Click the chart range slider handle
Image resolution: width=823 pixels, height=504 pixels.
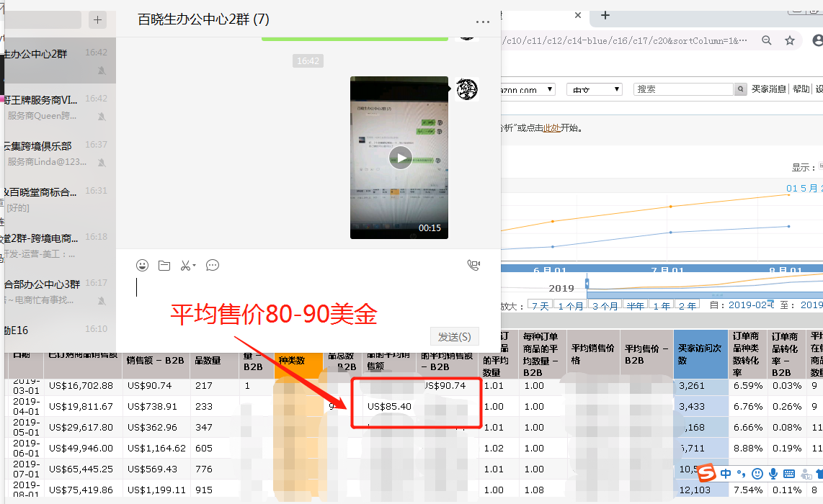[587, 284]
